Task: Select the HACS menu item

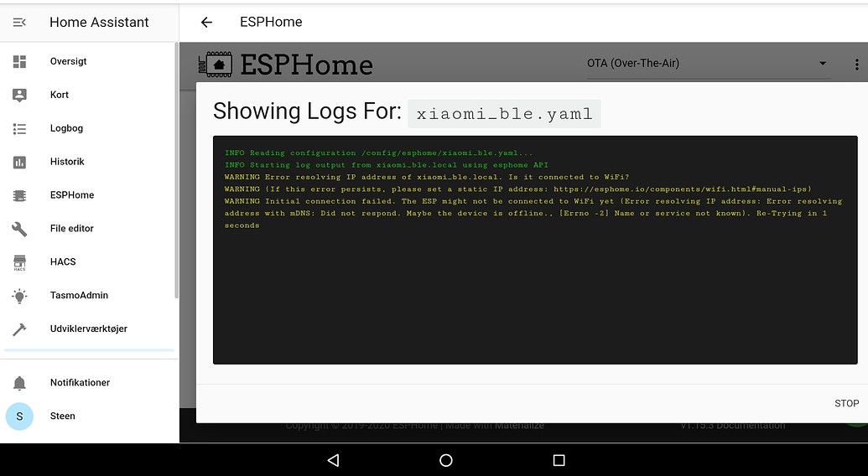Action: [89, 262]
